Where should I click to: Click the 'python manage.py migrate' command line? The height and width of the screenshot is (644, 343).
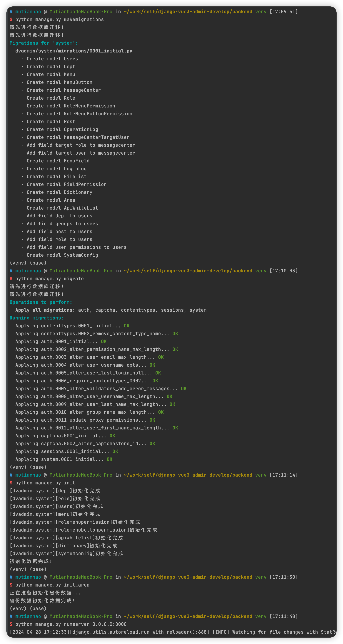pos(49,278)
